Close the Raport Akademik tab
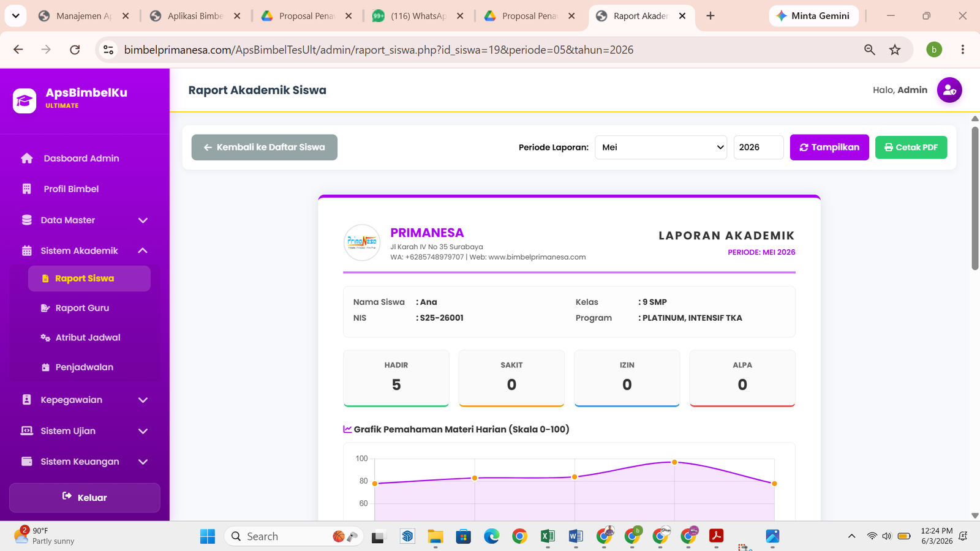980x551 pixels. point(682,16)
